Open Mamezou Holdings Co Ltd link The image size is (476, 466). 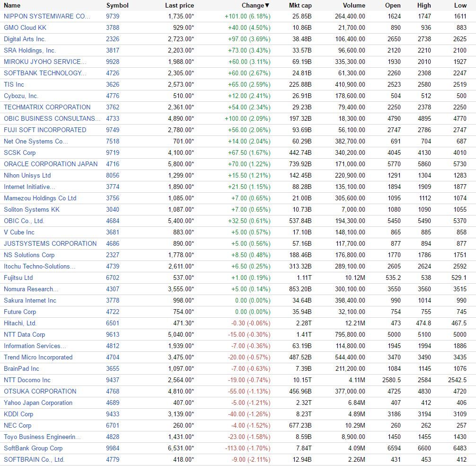[x=40, y=198]
